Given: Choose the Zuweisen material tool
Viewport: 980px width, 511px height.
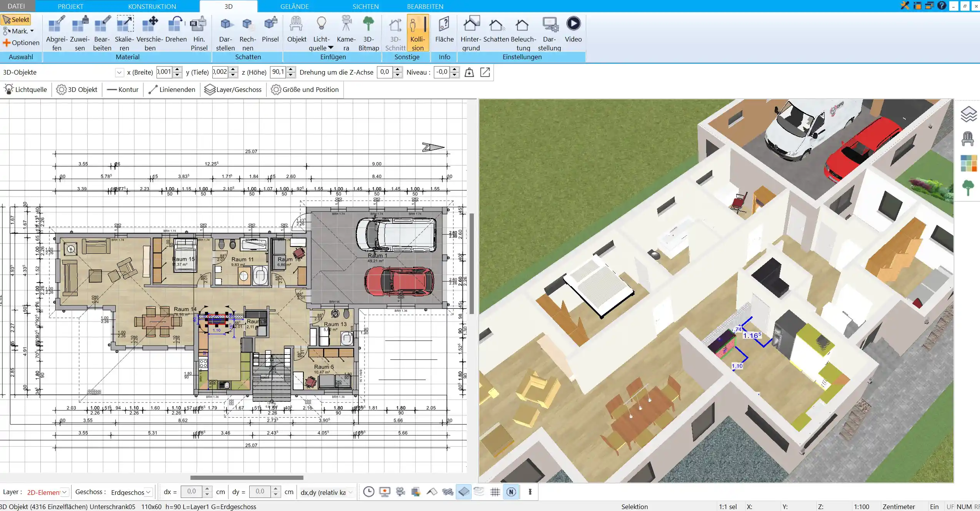Looking at the screenshot, I should pos(80,33).
